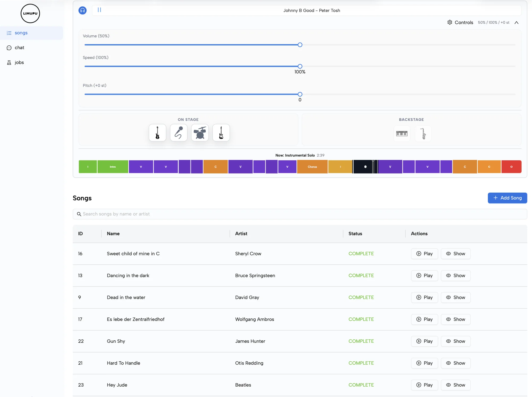
Task: Collapse the Controls panel with the chevron
Action: (x=516, y=23)
